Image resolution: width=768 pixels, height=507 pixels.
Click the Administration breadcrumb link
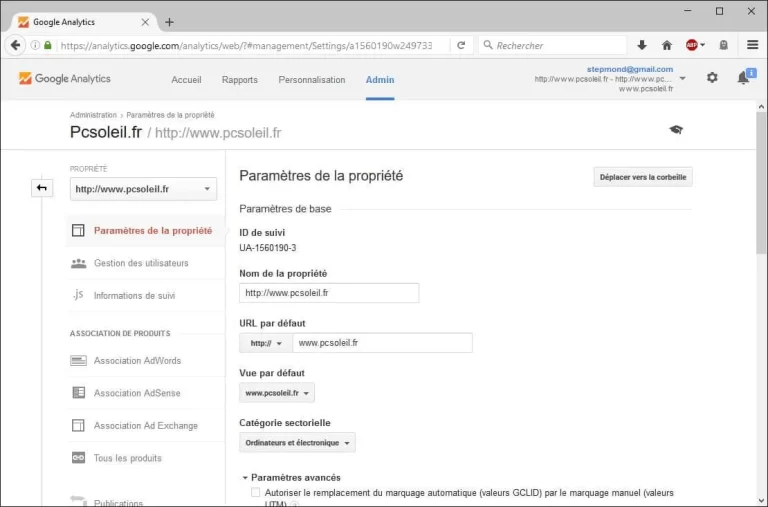point(93,115)
